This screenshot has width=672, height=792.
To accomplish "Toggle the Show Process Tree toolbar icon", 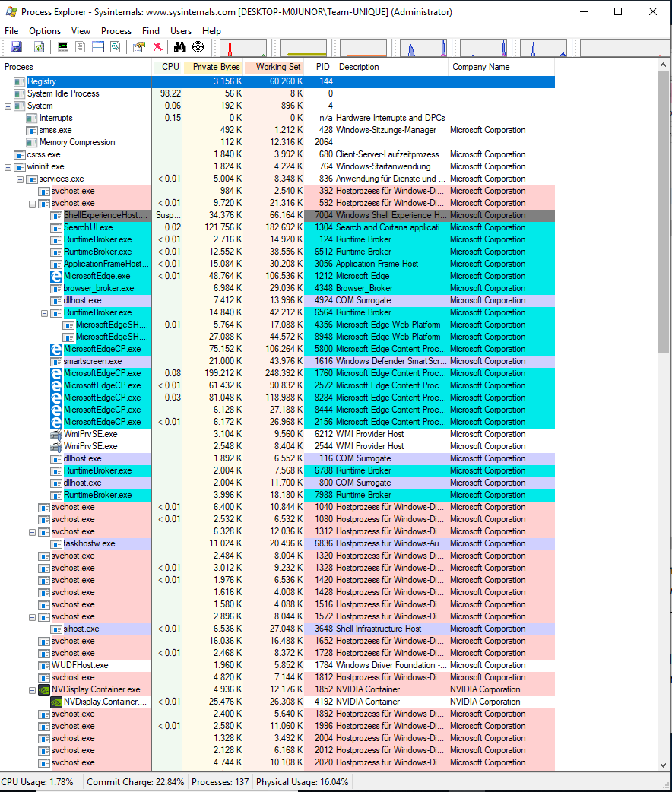I will (81, 47).
